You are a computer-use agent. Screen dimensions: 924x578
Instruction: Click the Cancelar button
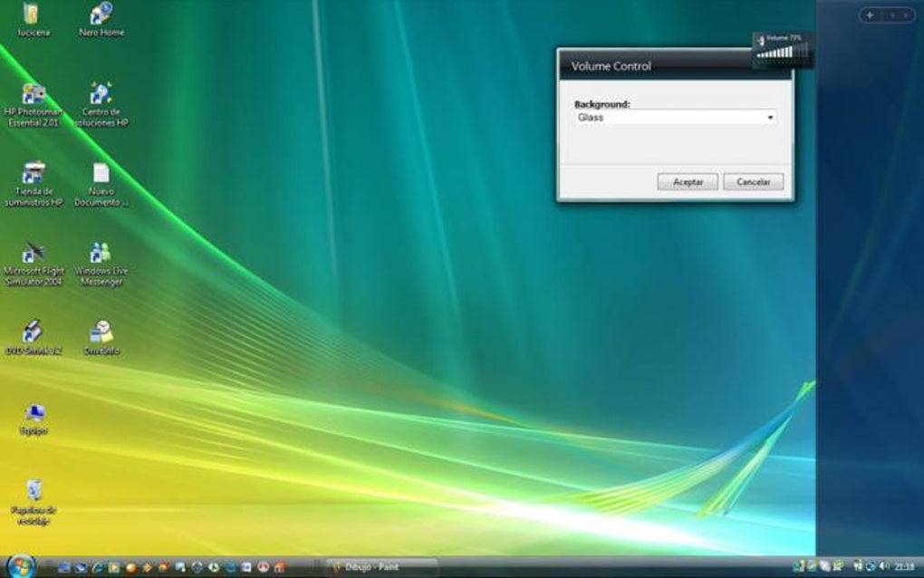[753, 182]
